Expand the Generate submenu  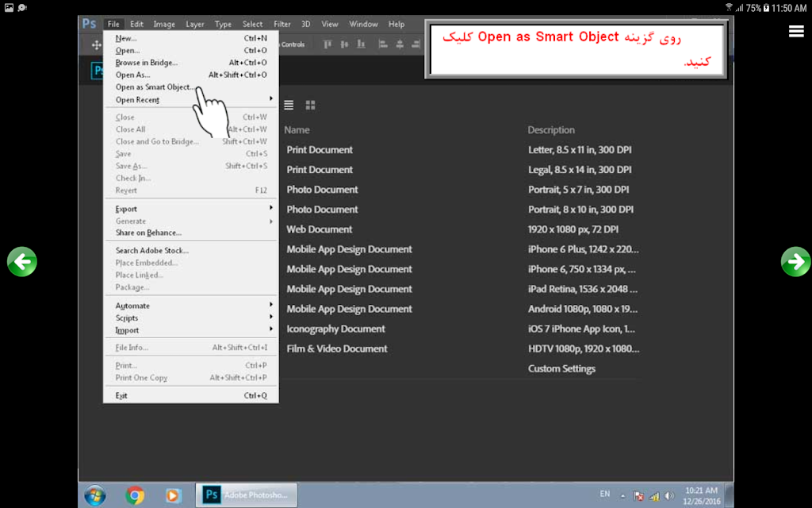click(x=191, y=221)
